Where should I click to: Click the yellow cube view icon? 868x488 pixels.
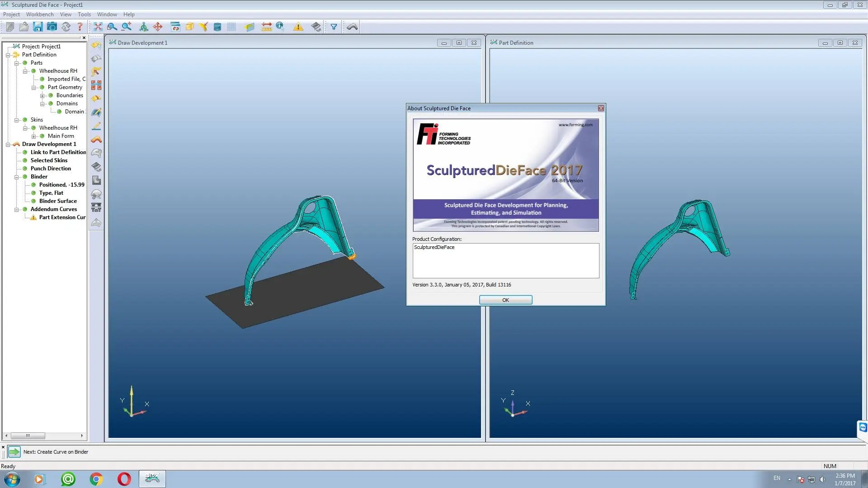pyautogui.click(x=190, y=27)
